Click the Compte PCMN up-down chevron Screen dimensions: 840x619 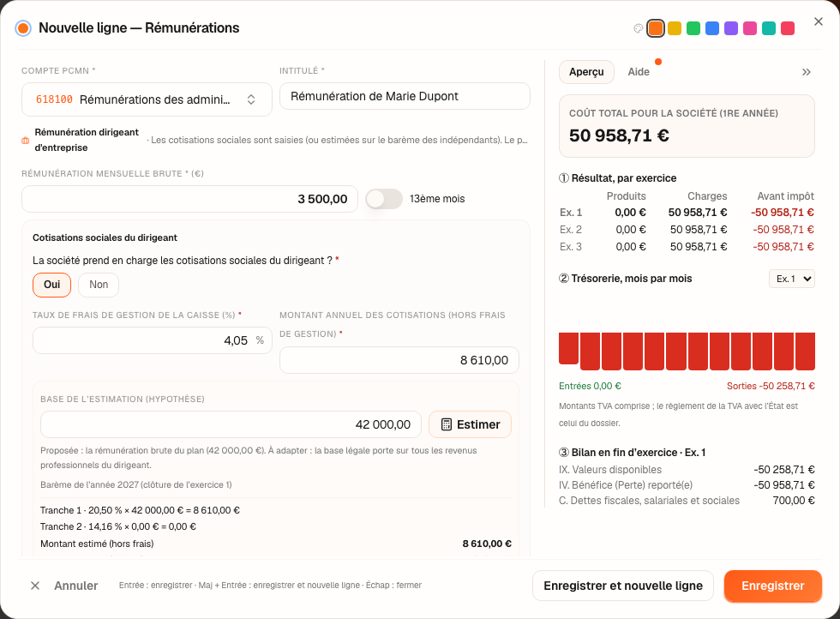[x=250, y=99]
